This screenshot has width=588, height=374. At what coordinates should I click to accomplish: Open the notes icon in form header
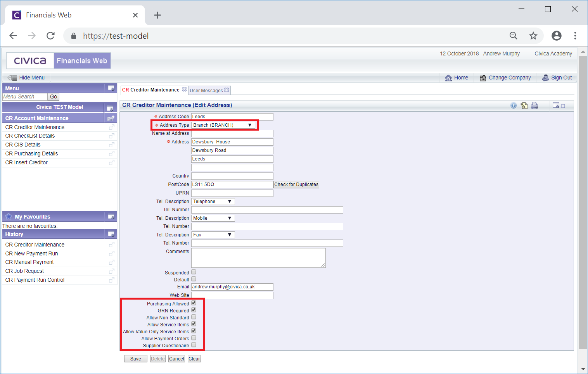(x=524, y=105)
